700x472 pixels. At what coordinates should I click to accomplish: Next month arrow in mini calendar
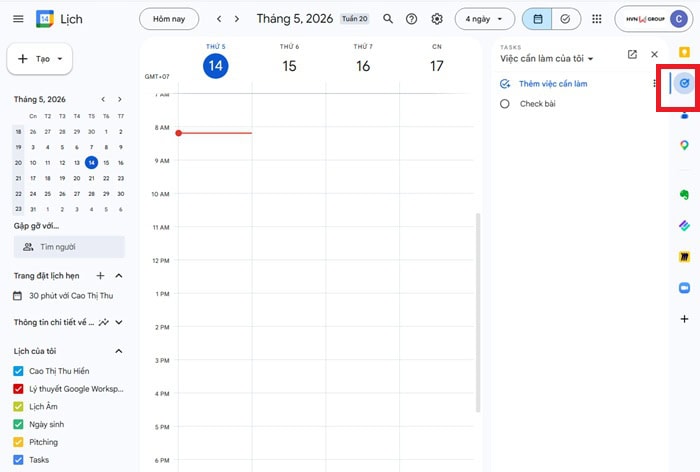click(120, 99)
